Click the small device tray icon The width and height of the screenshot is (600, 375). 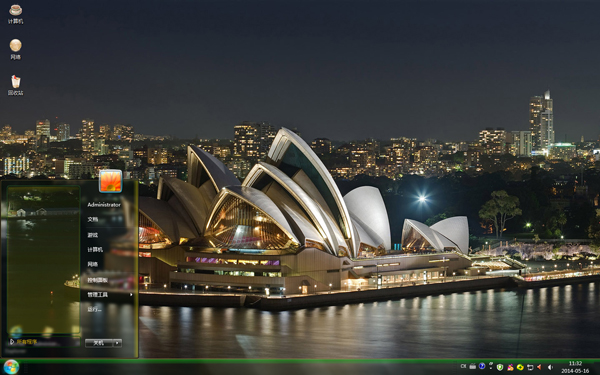point(491,365)
